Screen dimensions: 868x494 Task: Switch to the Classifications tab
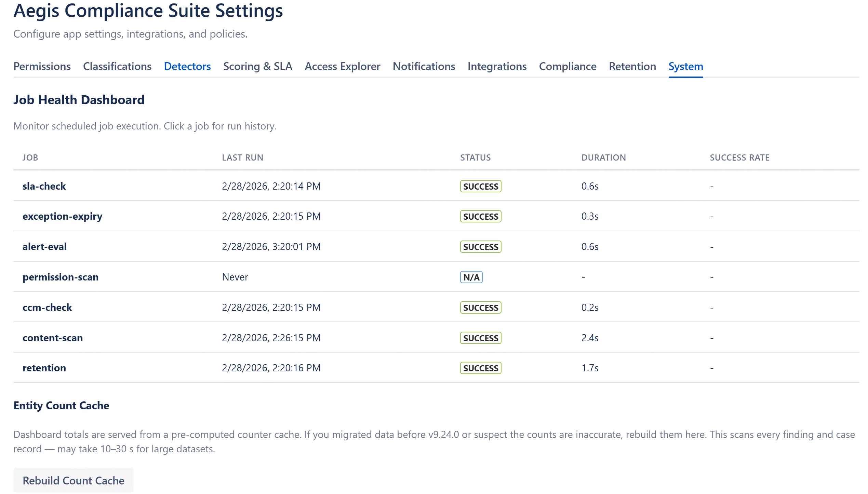[117, 66]
